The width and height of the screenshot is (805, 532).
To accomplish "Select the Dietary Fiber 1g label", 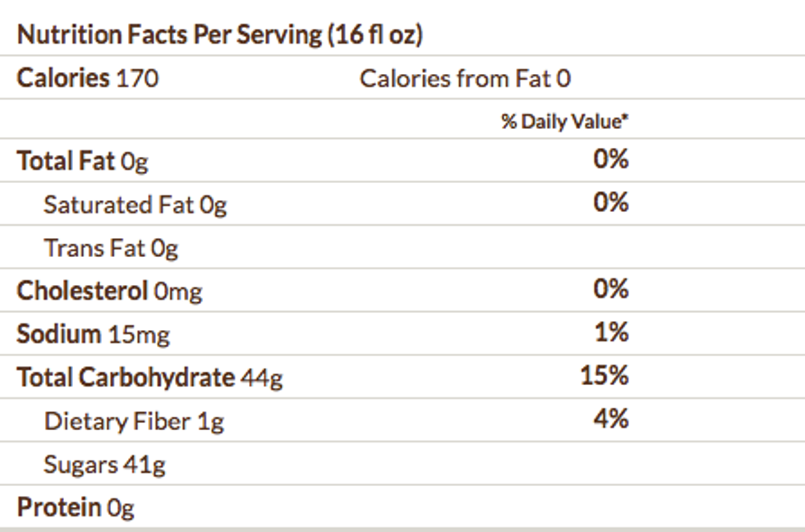I will pyautogui.click(x=134, y=421).
